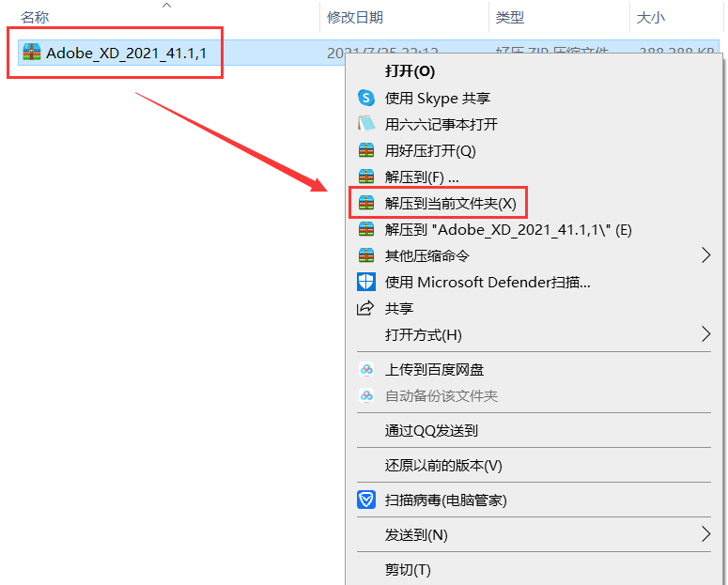Click the archive icon beside 用好压打开(Q)
728x585 pixels.
tap(366, 150)
